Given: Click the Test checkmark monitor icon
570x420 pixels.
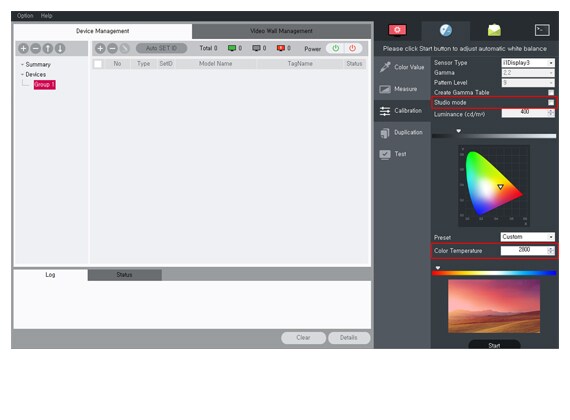Looking at the screenshot, I should [x=385, y=155].
